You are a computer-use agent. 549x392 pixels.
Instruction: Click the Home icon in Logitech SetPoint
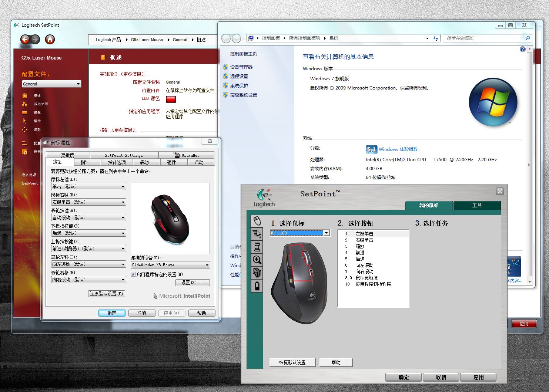coord(50,39)
